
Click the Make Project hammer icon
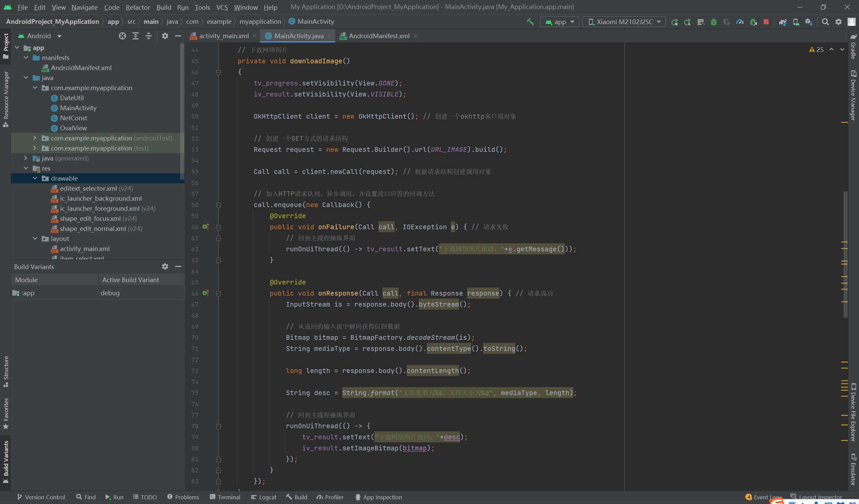coord(530,22)
